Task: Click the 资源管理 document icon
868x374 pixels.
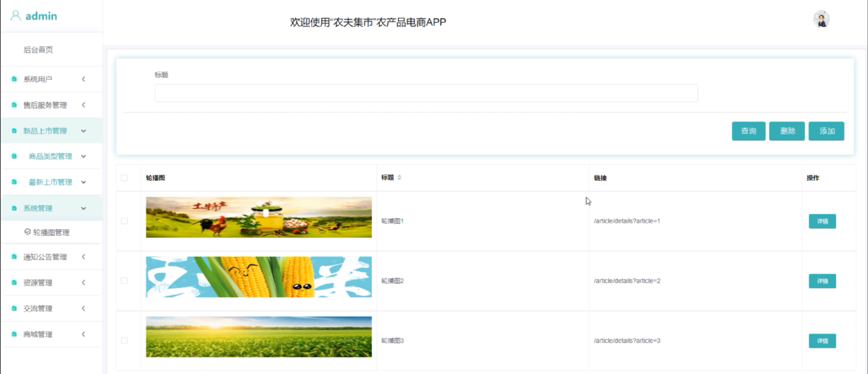Action: click(14, 283)
